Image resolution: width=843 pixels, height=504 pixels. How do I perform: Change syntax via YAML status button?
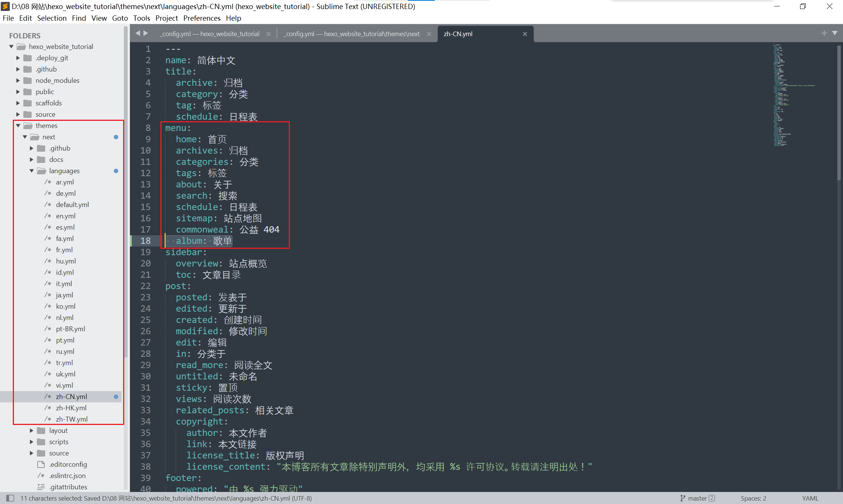[x=810, y=498]
